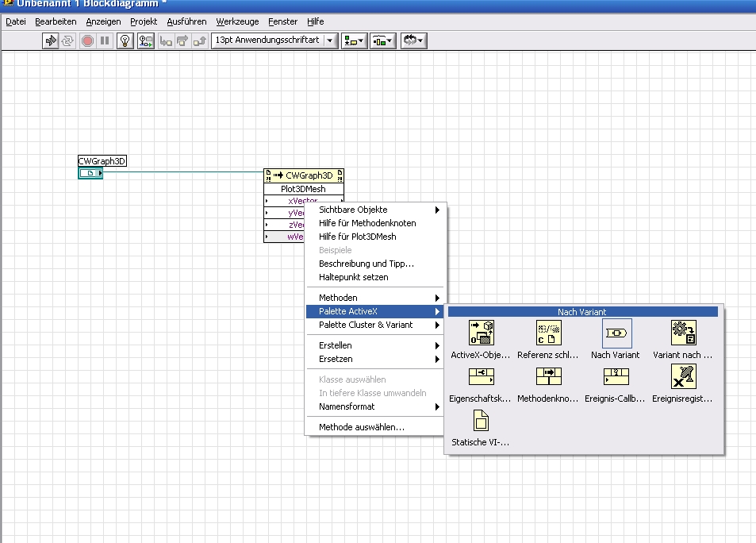The image size is (756, 543).
Task: Select the ActiveX-Objekt palette icon
Action: pos(482,333)
